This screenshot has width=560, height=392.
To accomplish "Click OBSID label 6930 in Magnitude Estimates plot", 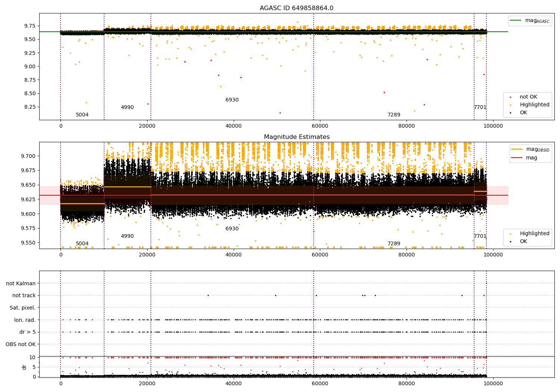I will coord(232,229).
